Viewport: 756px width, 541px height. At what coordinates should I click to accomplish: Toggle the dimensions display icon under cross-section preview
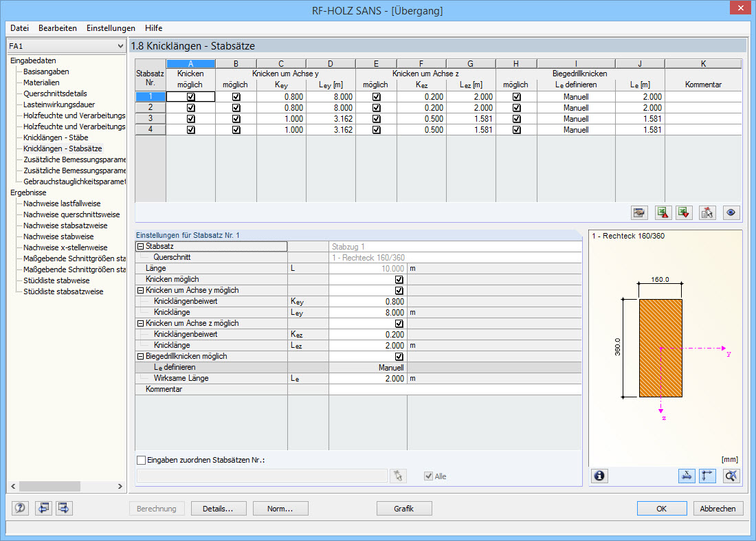click(x=686, y=476)
